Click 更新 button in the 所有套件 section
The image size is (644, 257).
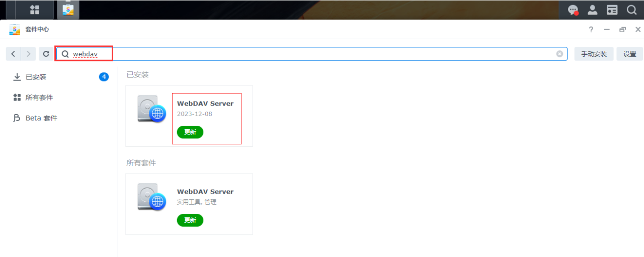click(190, 220)
